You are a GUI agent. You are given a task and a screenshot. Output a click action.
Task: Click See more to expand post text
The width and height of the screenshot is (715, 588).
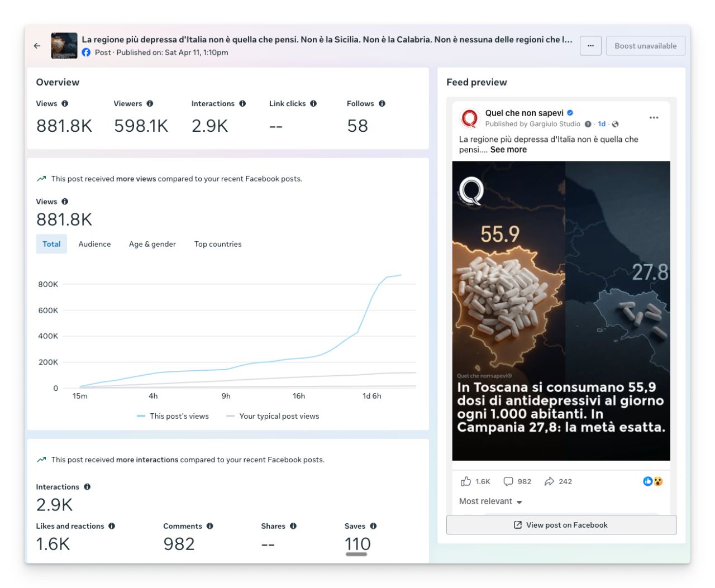point(508,150)
